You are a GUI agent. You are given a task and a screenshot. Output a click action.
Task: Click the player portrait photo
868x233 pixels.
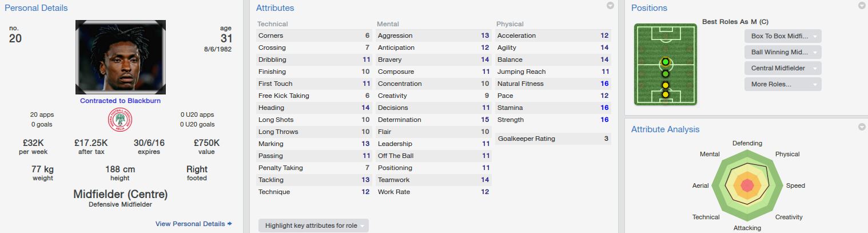coord(120,57)
